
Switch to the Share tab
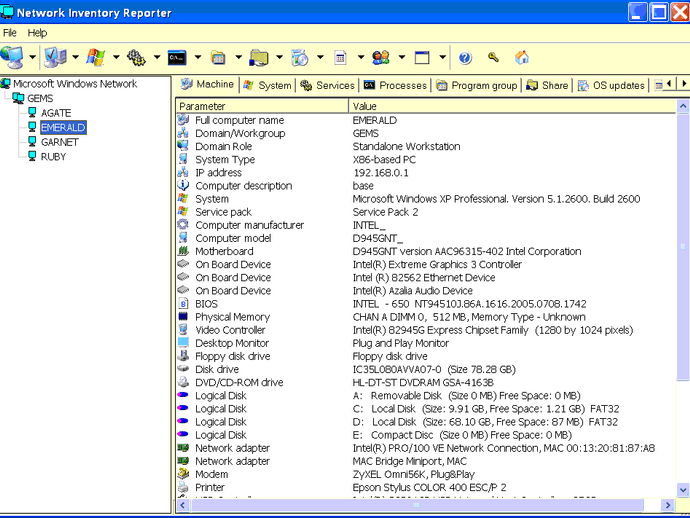point(547,85)
